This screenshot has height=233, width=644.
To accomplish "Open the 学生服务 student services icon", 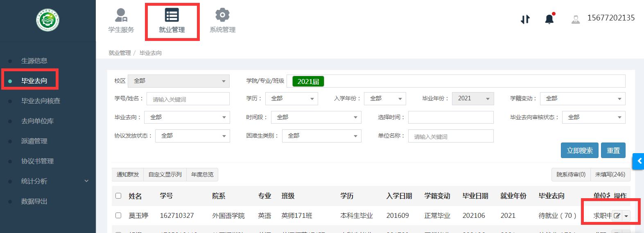I will click(x=121, y=15).
